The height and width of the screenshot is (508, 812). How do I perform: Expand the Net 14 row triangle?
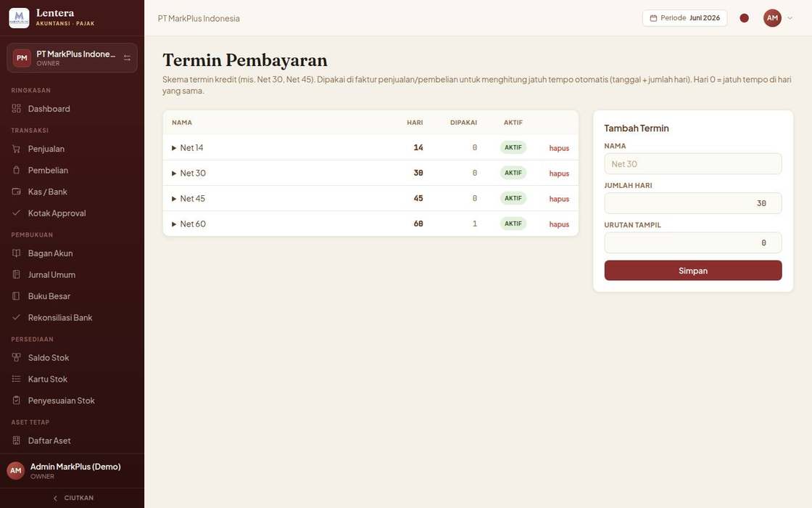[174, 148]
